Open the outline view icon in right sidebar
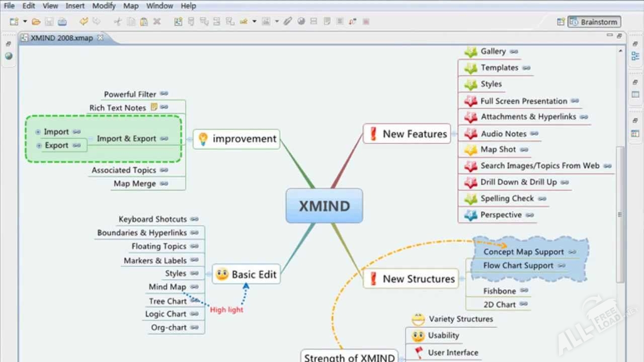Viewport: 644px width, 362px height. 635,56
